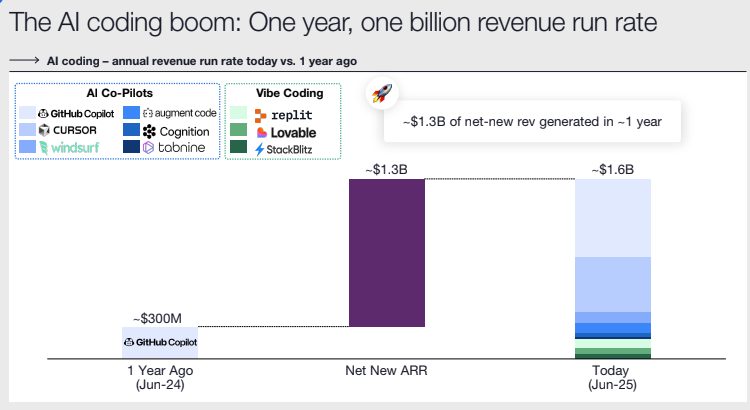Click the "Net New ARR" axis label
This screenshot has width=750, height=410.
pos(386,371)
